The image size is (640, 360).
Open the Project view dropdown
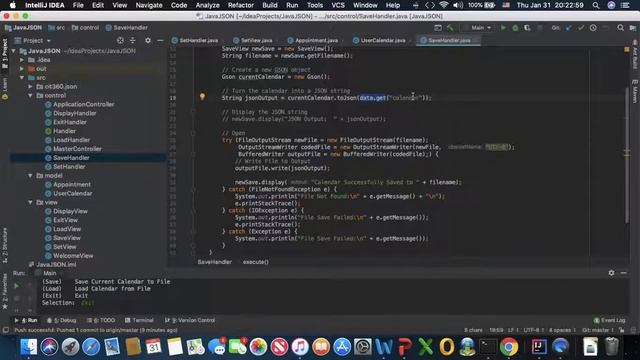tap(33, 40)
